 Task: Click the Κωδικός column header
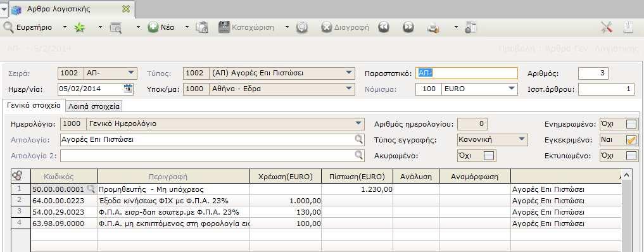coord(64,177)
